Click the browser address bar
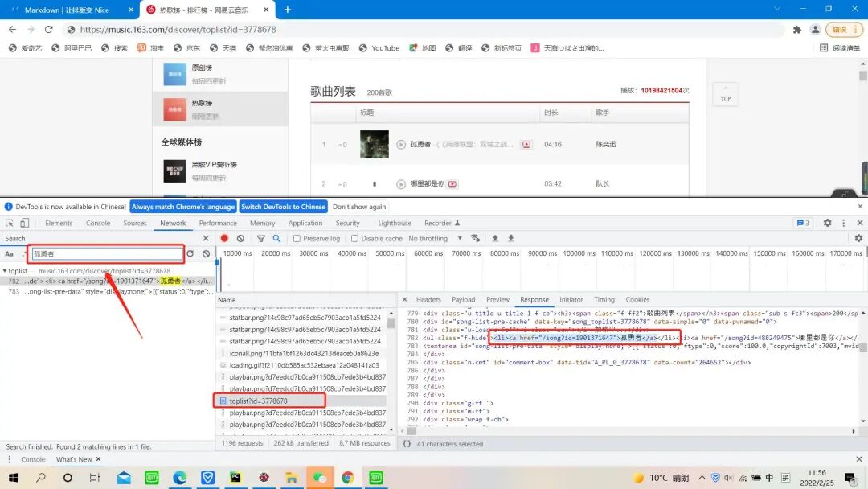Image resolution: width=868 pixels, height=489 pixels. (x=424, y=29)
